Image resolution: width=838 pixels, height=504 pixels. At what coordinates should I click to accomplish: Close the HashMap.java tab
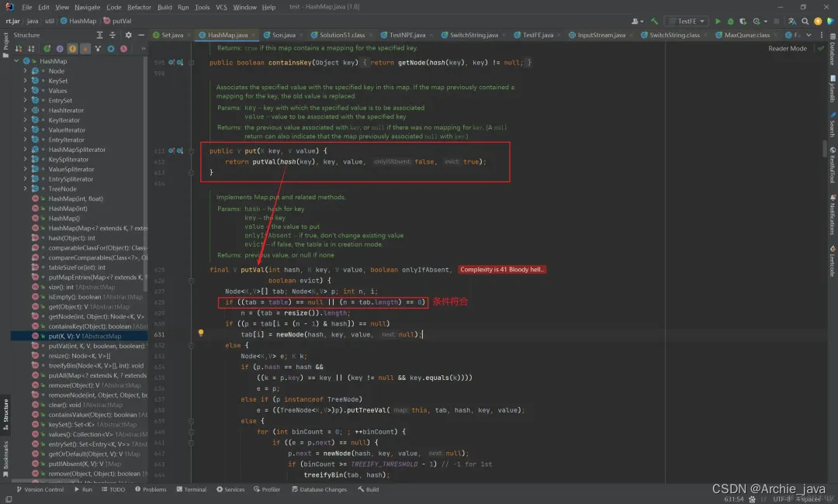[x=253, y=35]
